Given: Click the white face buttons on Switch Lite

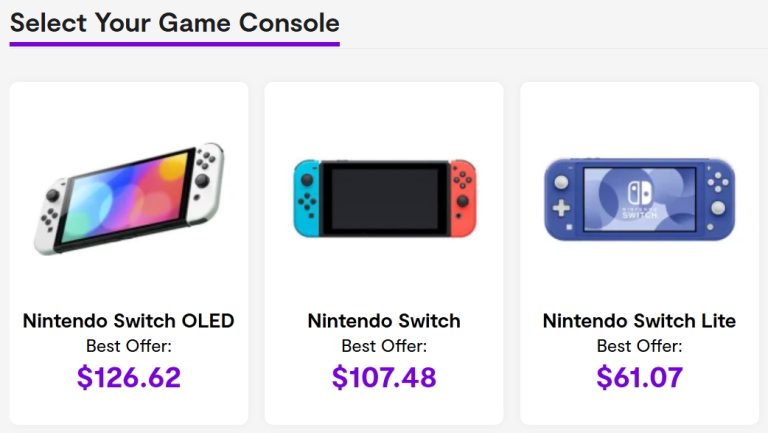Looking at the screenshot, I should point(718,182).
